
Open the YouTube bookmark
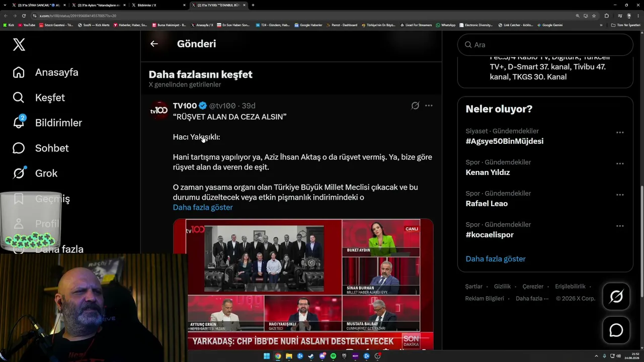coord(27,25)
